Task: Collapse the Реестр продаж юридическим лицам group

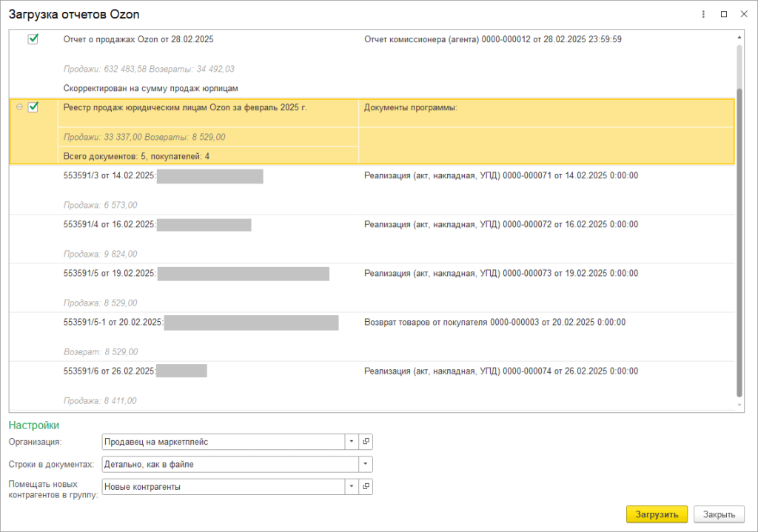Action: [19, 107]
